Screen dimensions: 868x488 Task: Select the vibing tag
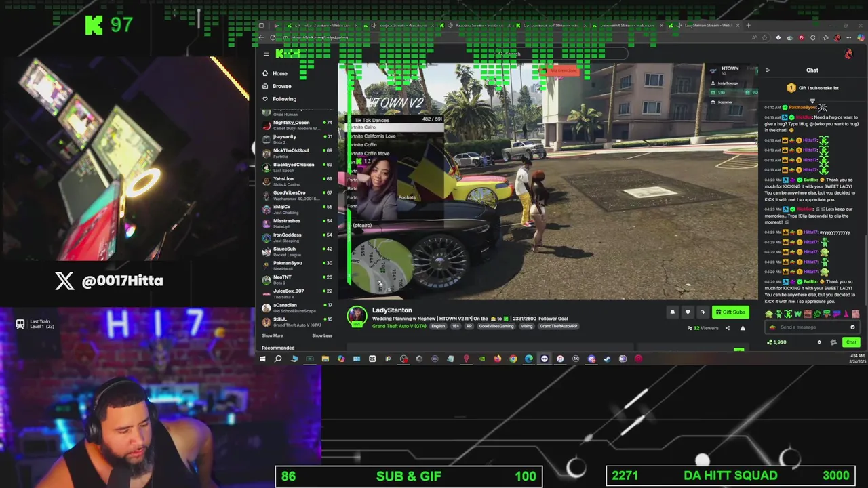527,326
